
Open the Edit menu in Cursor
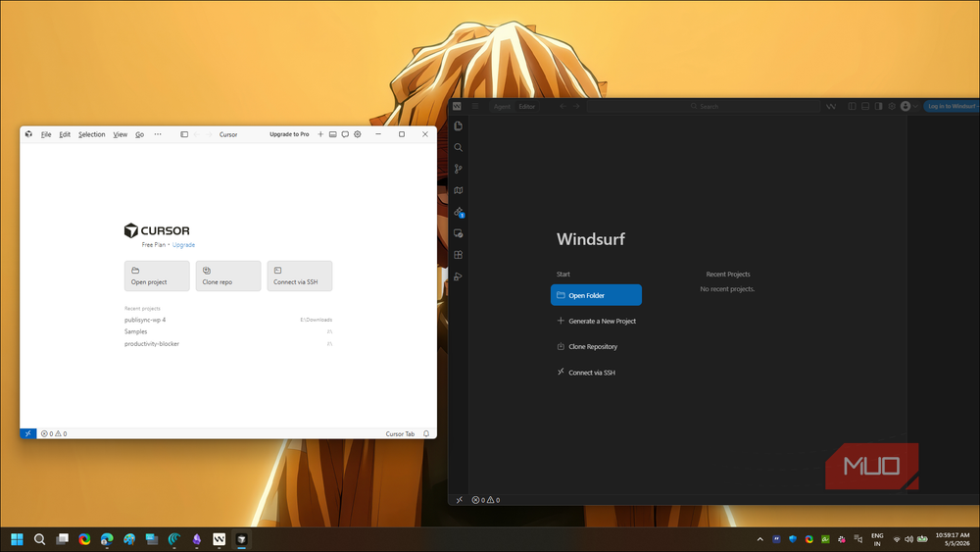[65, 134]
